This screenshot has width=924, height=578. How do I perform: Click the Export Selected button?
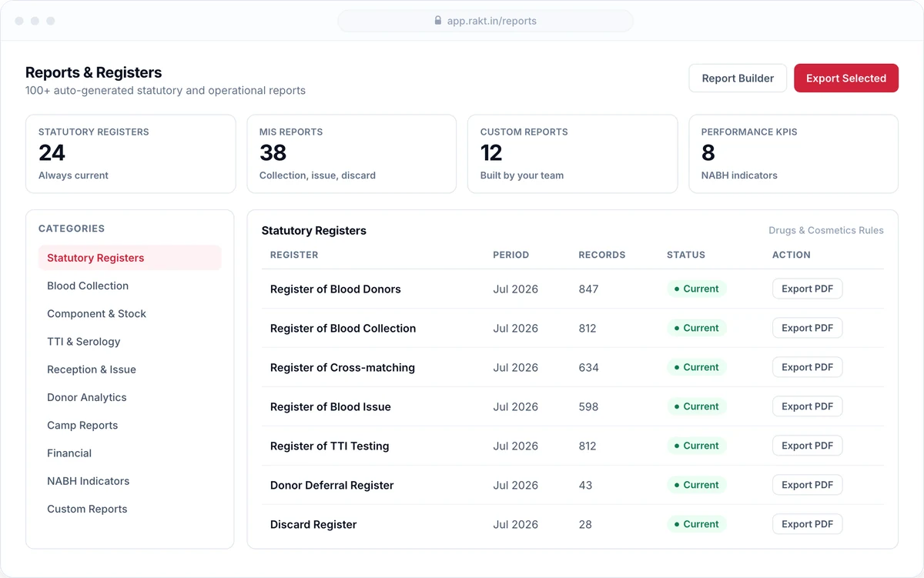click(845, 78)
